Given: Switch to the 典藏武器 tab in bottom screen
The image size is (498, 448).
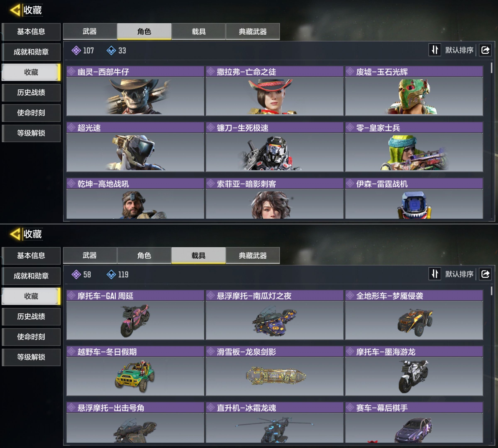Looking at the screenshot, I should coord(253,256).
